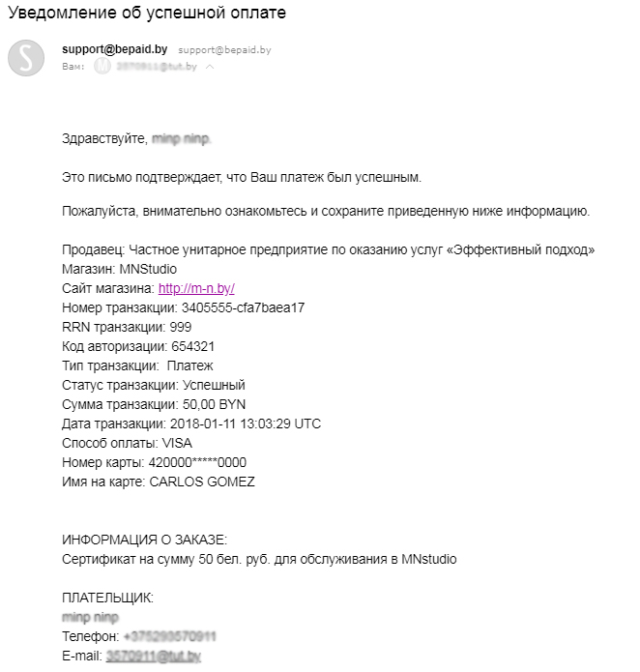Click the grey sender address support@bepaid.by
The image size is (640, 672).
[x=224, y=49]
